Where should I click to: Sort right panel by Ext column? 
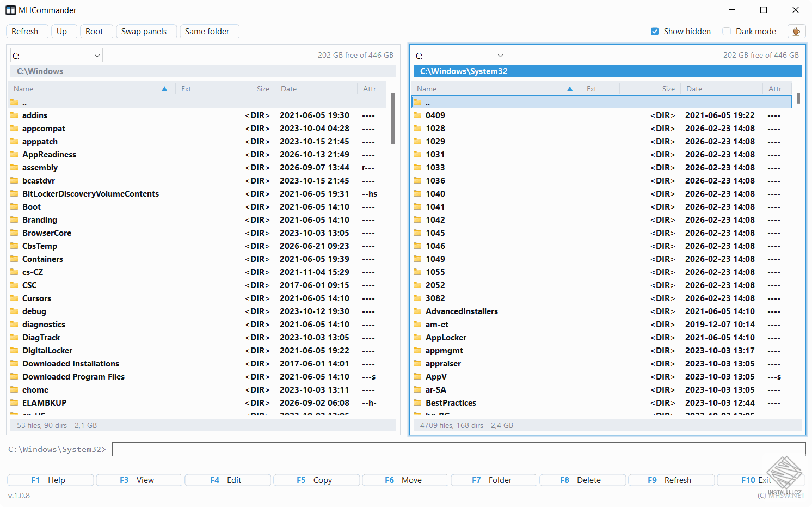click(600, 89)
